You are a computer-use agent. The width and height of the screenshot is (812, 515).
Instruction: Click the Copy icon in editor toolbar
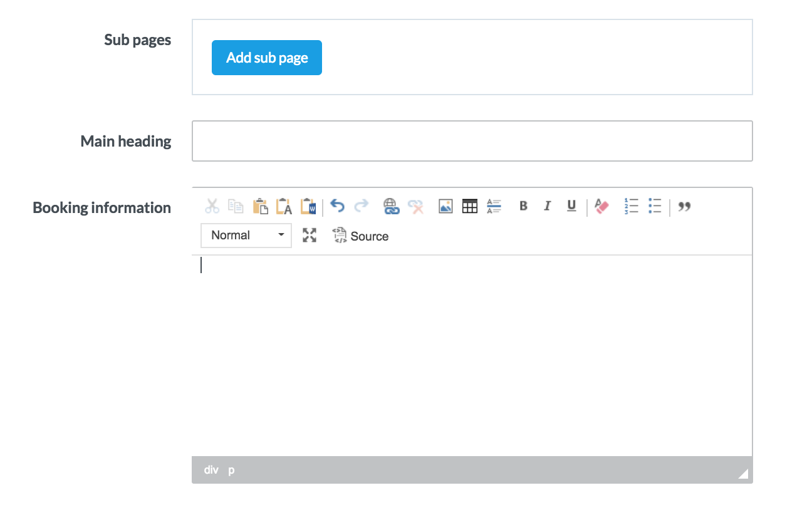click(236, 206)
